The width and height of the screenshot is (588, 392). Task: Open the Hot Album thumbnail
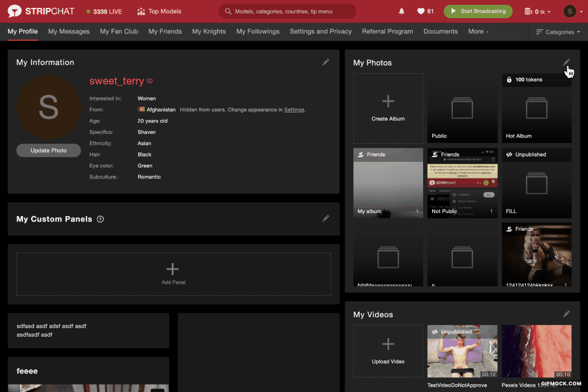(536, 108)
